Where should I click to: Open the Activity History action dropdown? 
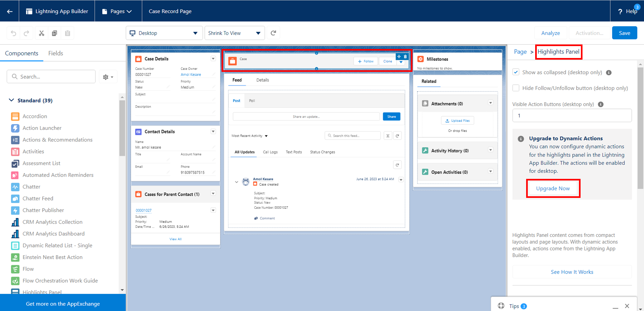(x=490, y=150)
